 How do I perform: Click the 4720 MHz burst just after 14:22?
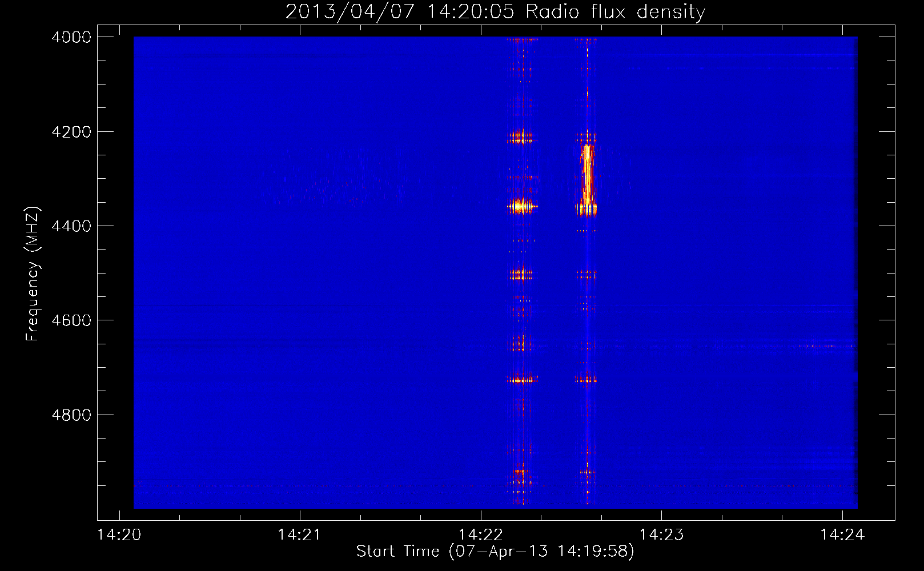coord(521,379)
